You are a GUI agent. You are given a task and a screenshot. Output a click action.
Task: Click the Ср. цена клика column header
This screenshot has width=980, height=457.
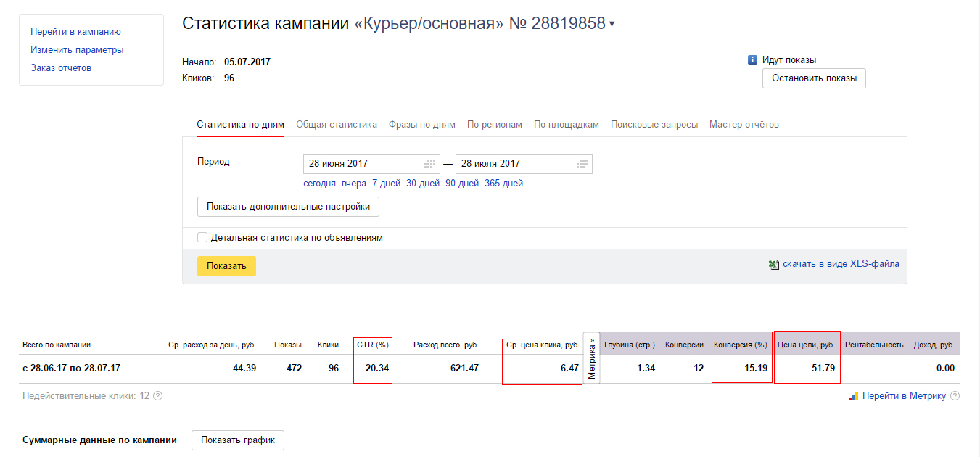tap(543, 345)
